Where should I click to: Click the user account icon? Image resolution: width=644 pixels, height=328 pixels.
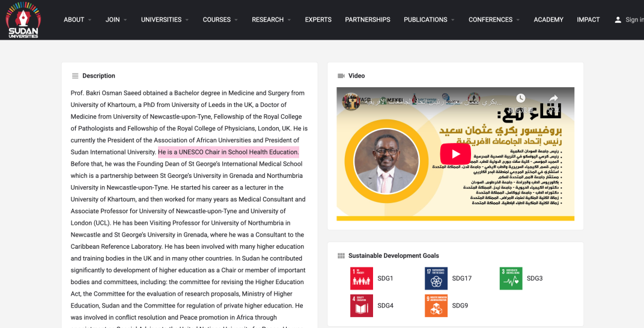click(x=618, y=20)
